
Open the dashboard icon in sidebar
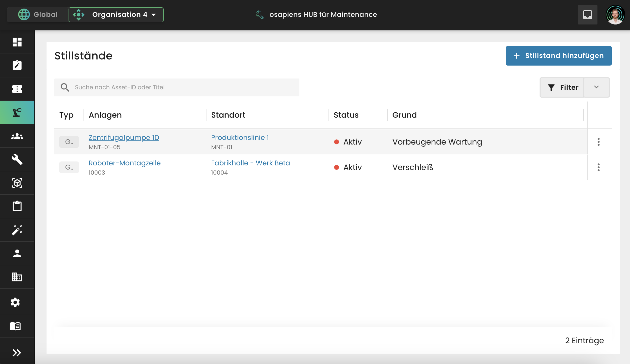coord(17,42)
